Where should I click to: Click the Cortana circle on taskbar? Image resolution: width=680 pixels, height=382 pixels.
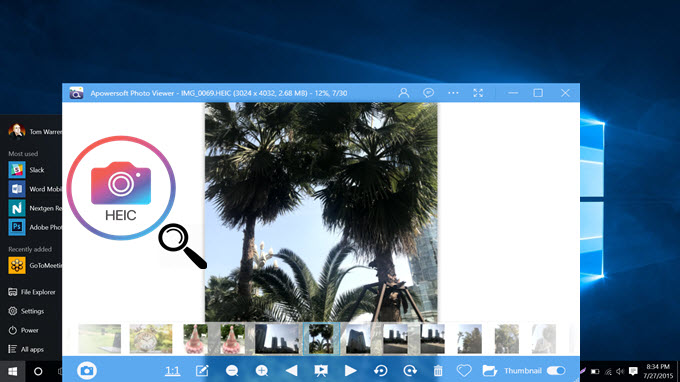(x=38, y=372)
